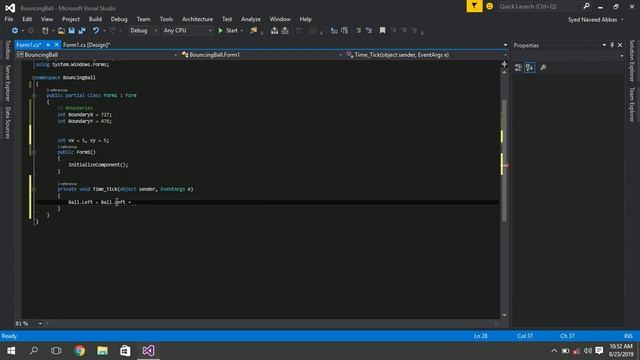This screenshot has height=360, width=640.
Task: Click the Save All toolbar icon
Action: click(x=82, y=31)
